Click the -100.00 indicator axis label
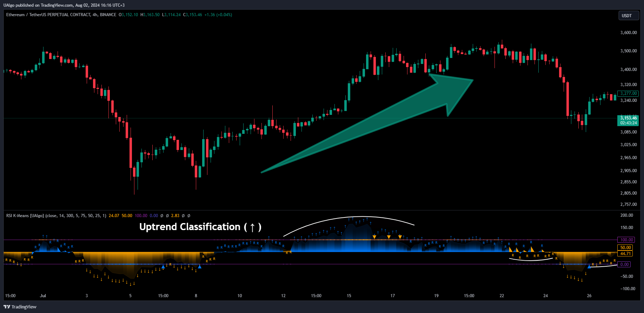The width and height of the screenshot is (644, 313). (x=628, y=289)
